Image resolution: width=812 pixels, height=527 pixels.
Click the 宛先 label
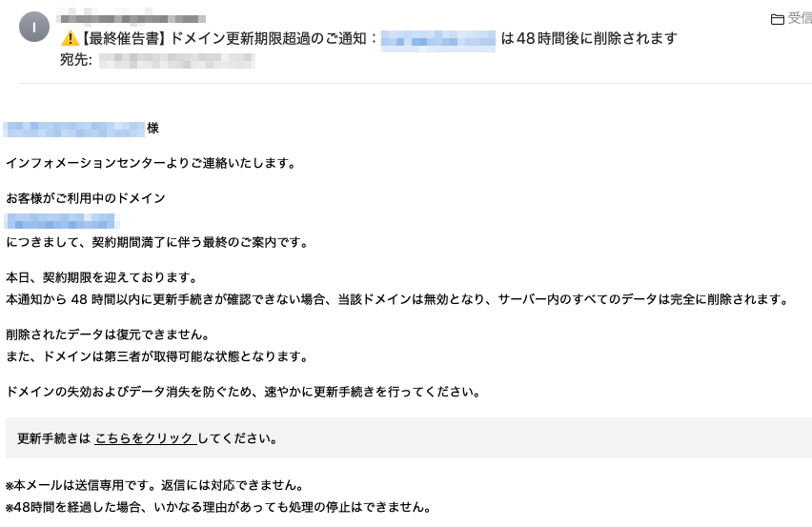pos(75,61)
